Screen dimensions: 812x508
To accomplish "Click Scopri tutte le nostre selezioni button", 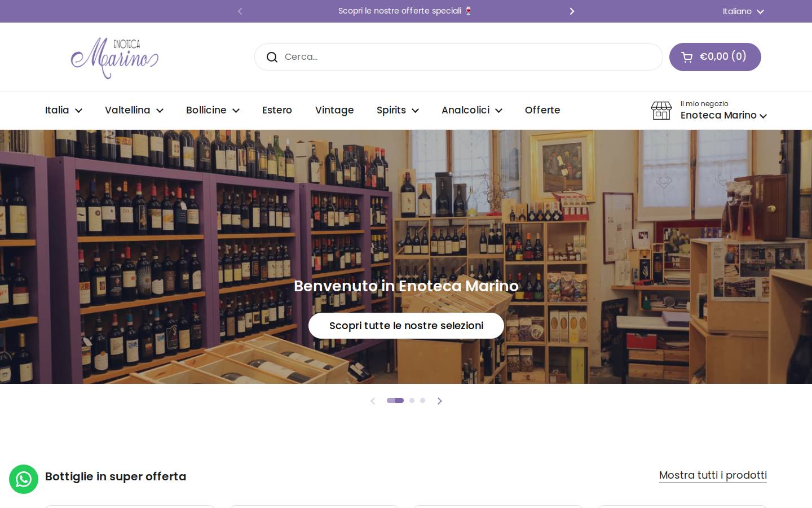I will (x=406, y=326).
